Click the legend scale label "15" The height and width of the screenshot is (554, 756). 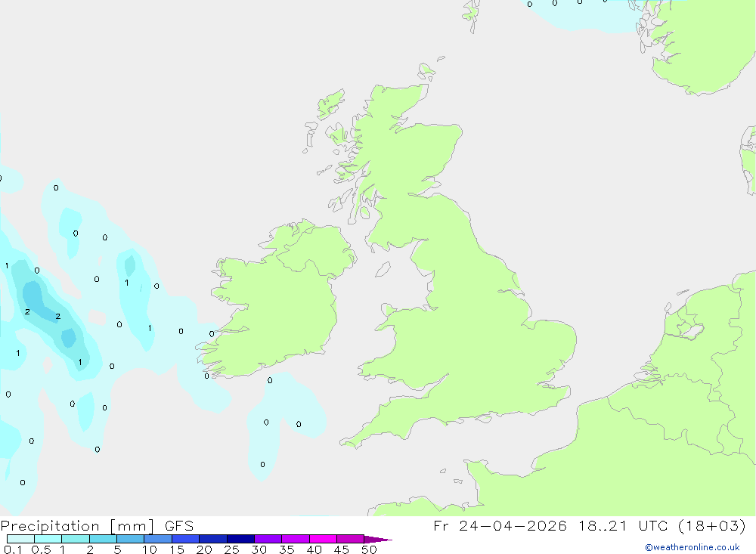[177, 549]
